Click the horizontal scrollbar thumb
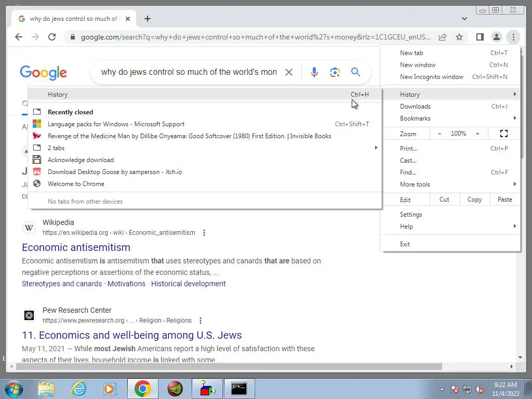 pos(229,366)
